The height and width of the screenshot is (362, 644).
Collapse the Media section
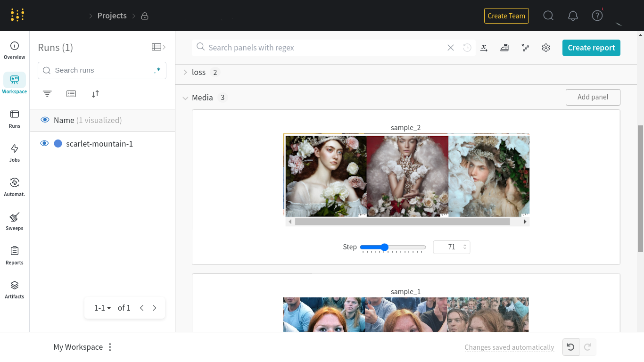click(x=185, y=98)
